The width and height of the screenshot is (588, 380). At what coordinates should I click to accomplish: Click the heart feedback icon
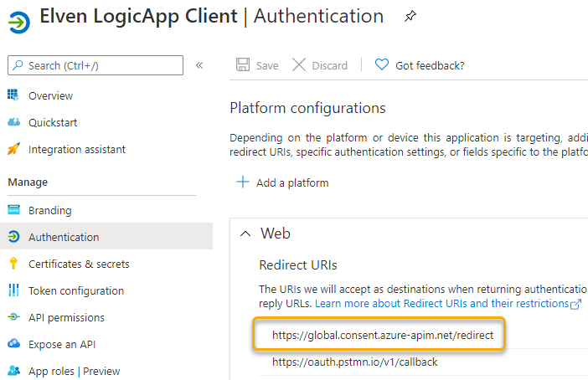click(382, 64)
